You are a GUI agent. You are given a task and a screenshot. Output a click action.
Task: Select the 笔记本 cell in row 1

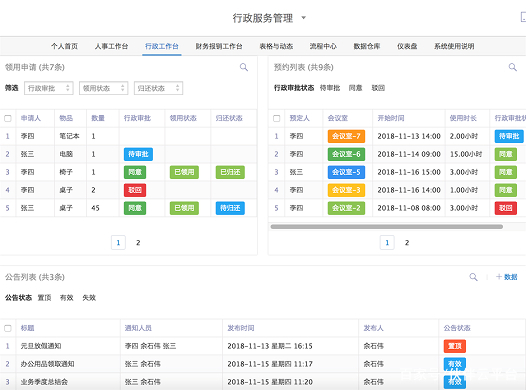[x=69, y=136]
